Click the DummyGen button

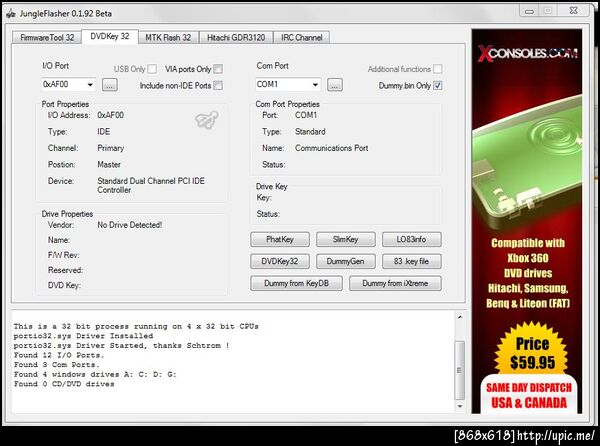(x=346, y=261)
